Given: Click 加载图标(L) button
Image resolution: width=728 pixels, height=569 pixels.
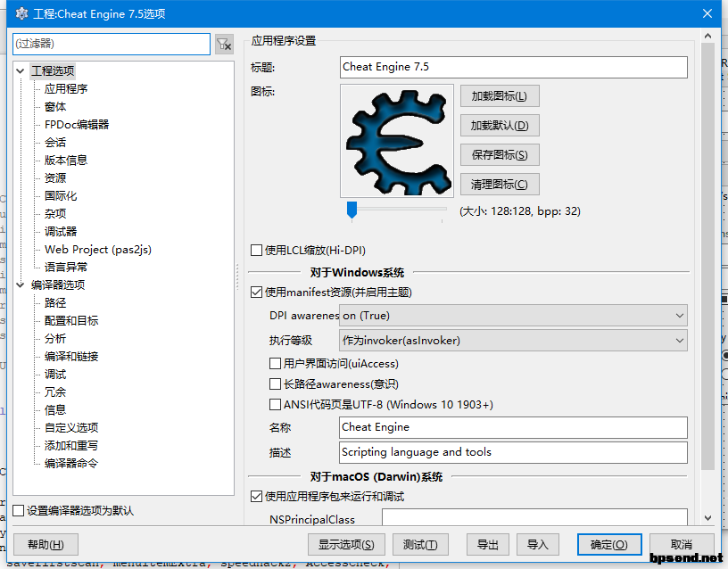Looking at the screenshot, I should 500,96.
